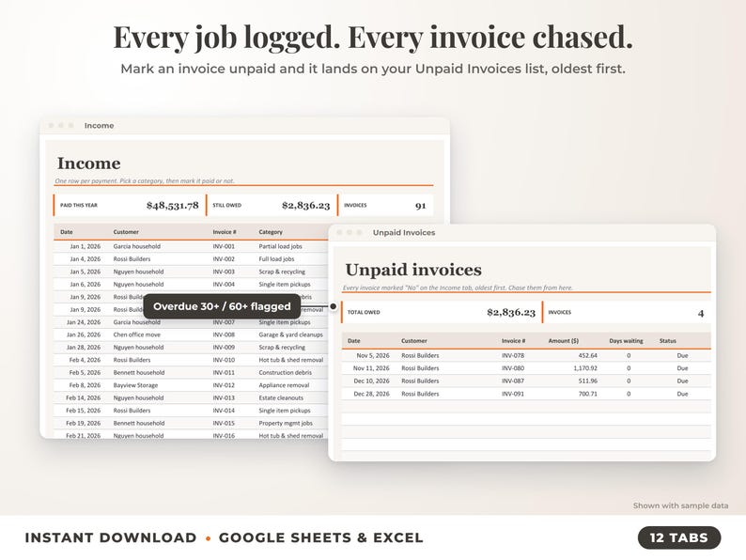Select the amount 1,170.92
The height and width of the screenshot is (560, 746).
pos(585,368)
